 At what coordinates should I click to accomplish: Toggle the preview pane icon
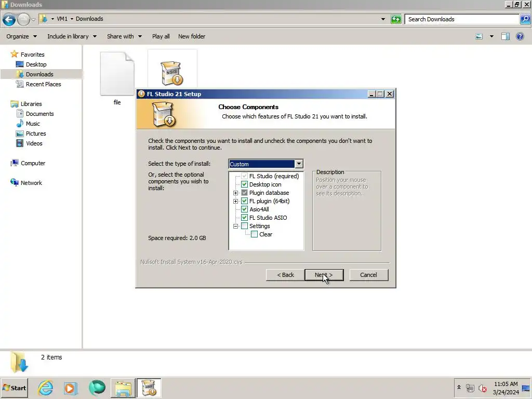click(x=505, y=36)
